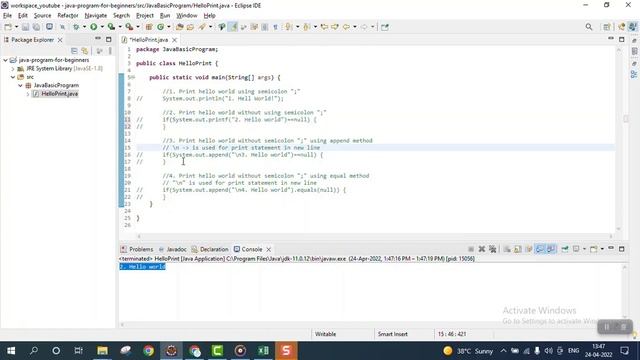This screenshot has width=640, height=360.
Task: Maximize the editor area
Action: [622, 40]
